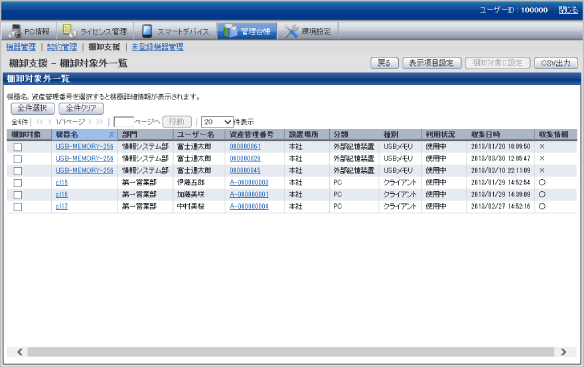Click the 機器名 column sort arrow icon

click(x=111, y=135)
